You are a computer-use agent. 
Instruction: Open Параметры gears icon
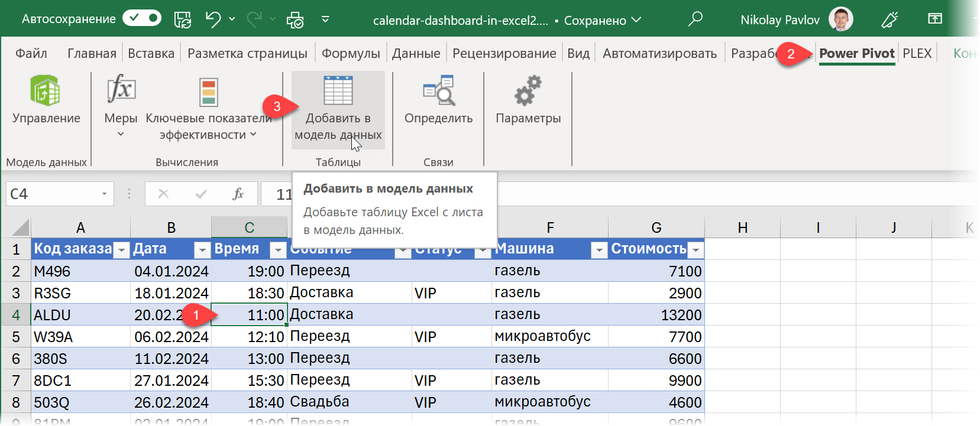point(528,99)
